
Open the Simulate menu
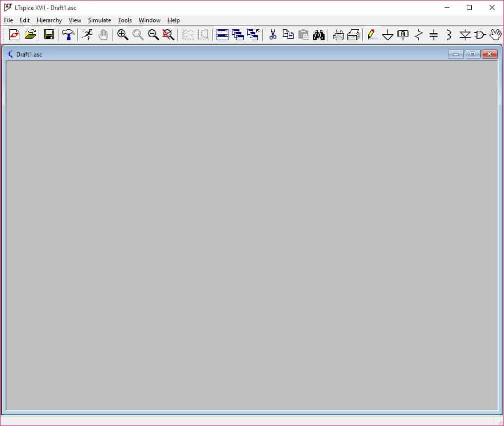[x=99, y=20]
